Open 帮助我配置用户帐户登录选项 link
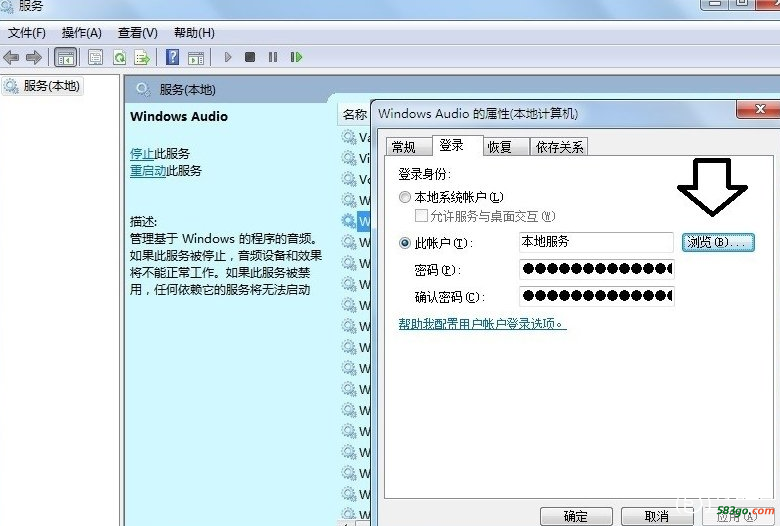This screenshot has width=780, height=526. [x=483, y=324]
